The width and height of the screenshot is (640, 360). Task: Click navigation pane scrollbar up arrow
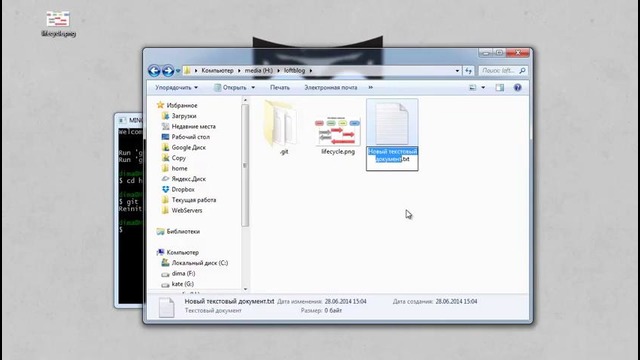[245, 100]
